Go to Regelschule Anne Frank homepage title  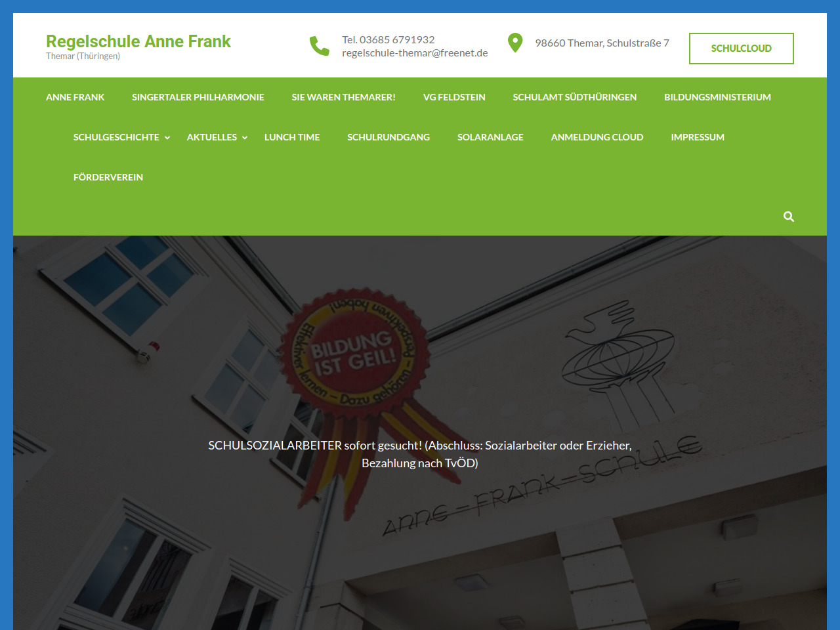pos(138,41)
